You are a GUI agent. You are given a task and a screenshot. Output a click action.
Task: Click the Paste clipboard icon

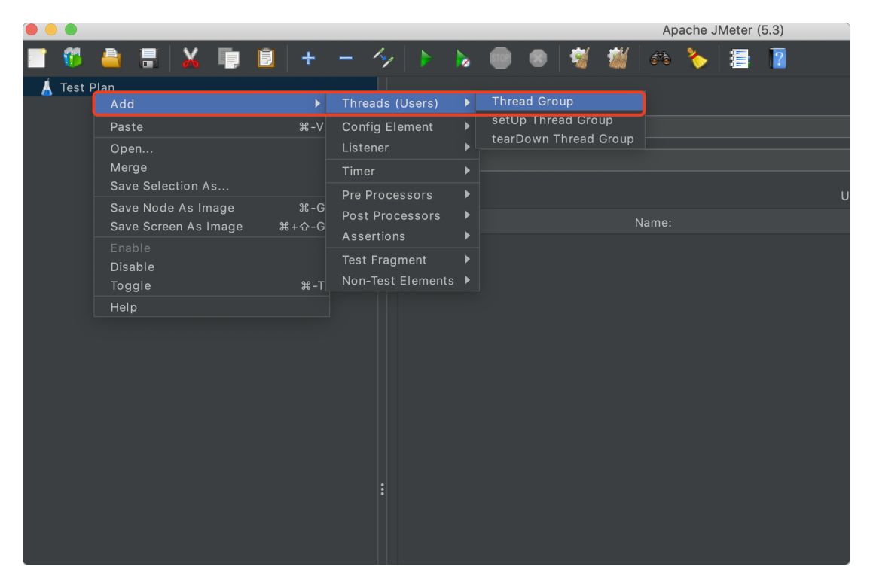click(266, 58)
